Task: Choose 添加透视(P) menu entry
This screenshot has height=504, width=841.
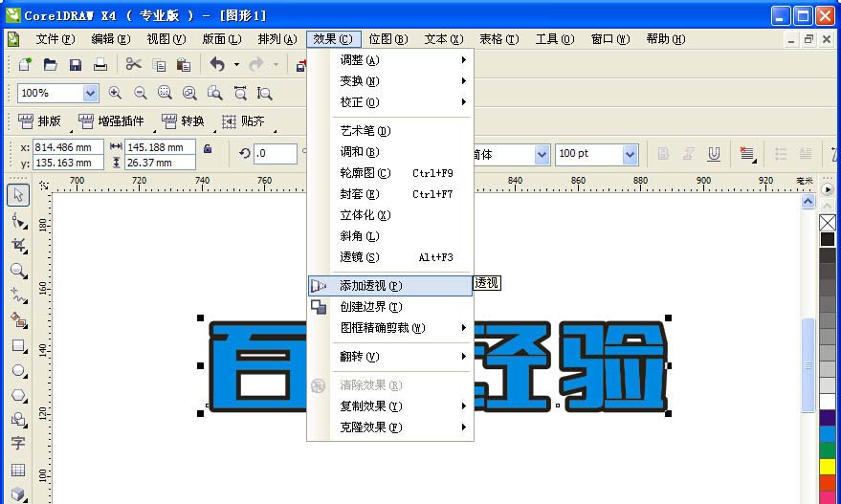Action: coord(390,286)
